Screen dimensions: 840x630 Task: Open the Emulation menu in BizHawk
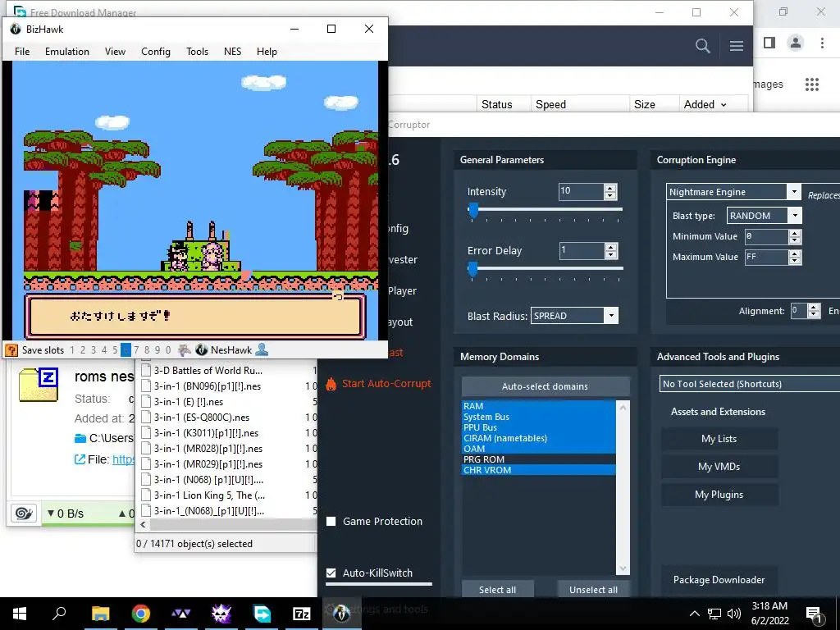(x=67, y=52)
